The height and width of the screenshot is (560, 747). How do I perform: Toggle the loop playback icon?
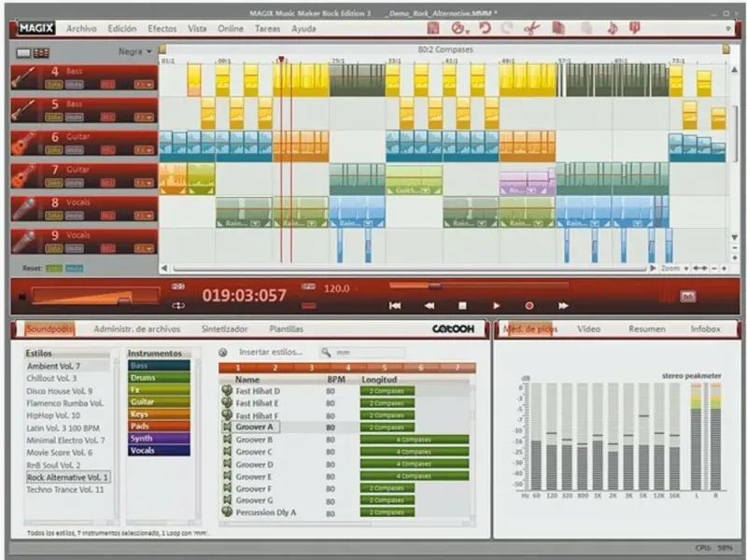click(178, 306)
